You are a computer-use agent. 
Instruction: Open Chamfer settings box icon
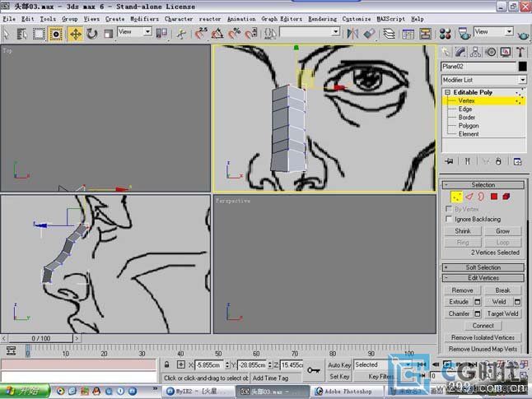(478, 314)
